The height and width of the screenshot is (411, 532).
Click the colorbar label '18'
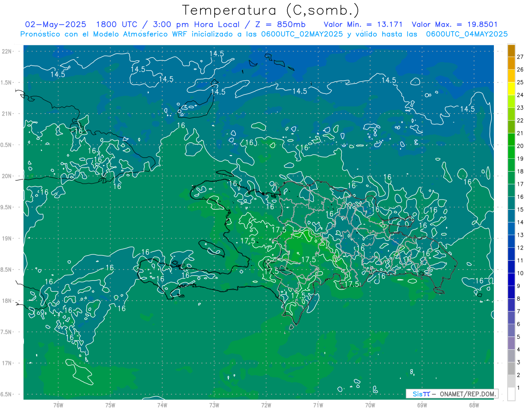(x=520, y=171)
